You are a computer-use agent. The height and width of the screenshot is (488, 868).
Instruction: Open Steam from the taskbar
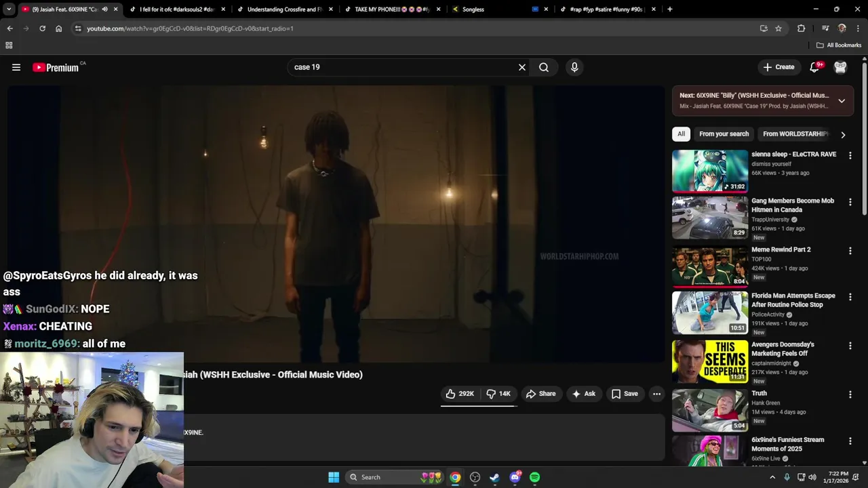(x=494, y=477)
